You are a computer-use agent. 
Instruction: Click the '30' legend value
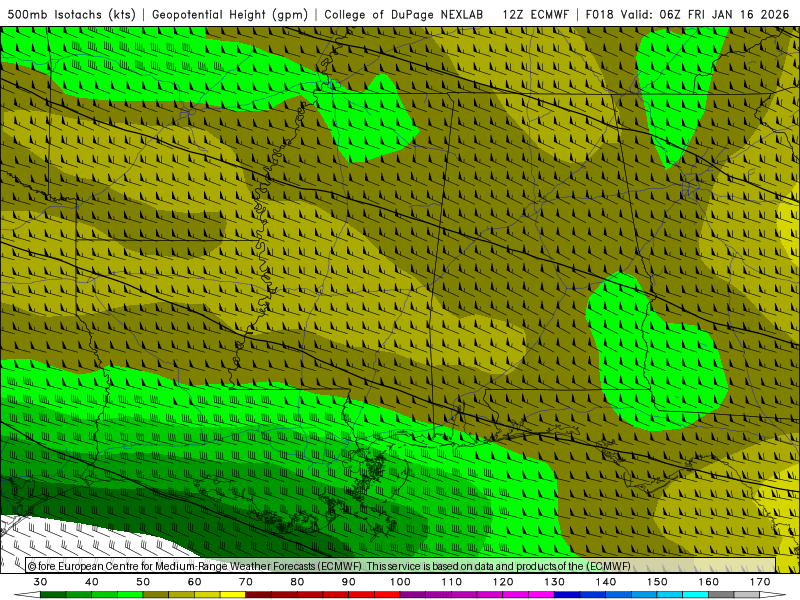pyautogui.click(x=40, y=582)
